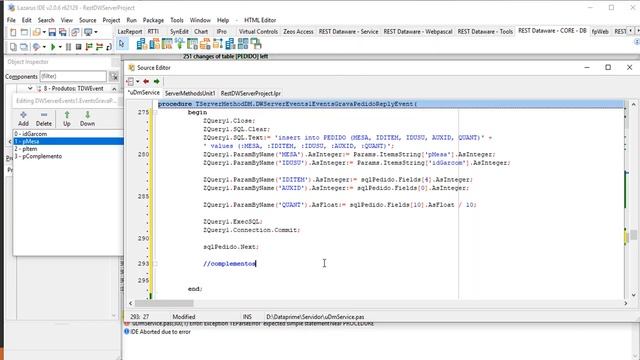Viewport: 640px width, 360px height.
Task: Click the Step Into debug icon
Action: [89, 47]
